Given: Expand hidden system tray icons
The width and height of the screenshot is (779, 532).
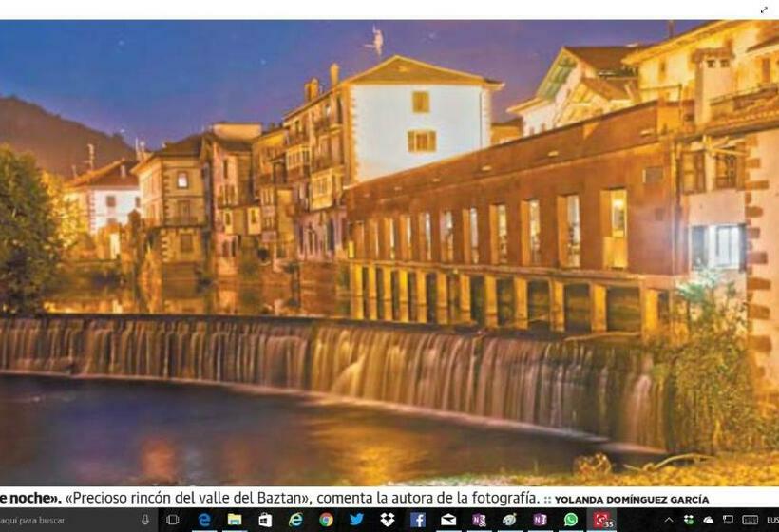Looking at the screenshot, I should point(669,520).
